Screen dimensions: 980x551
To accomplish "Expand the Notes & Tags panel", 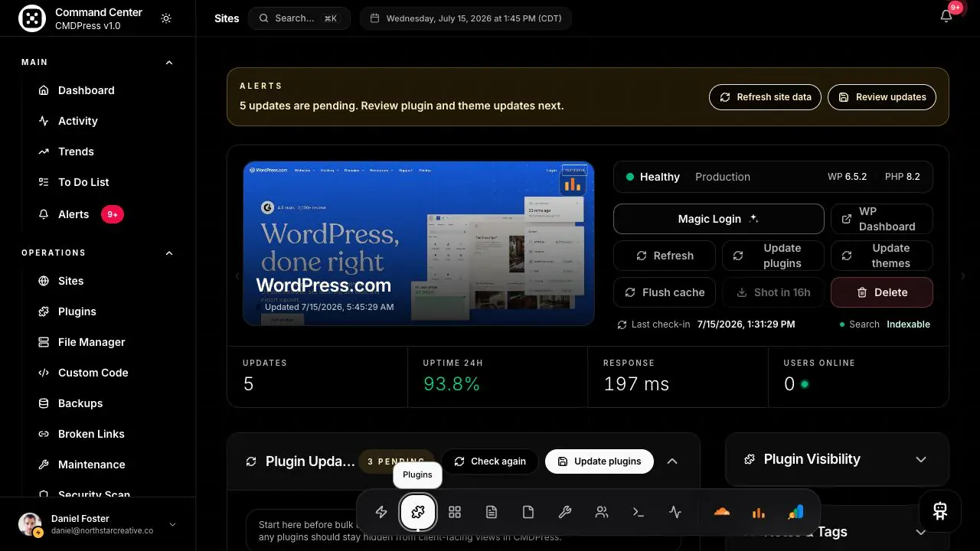I will pos(921,532).
